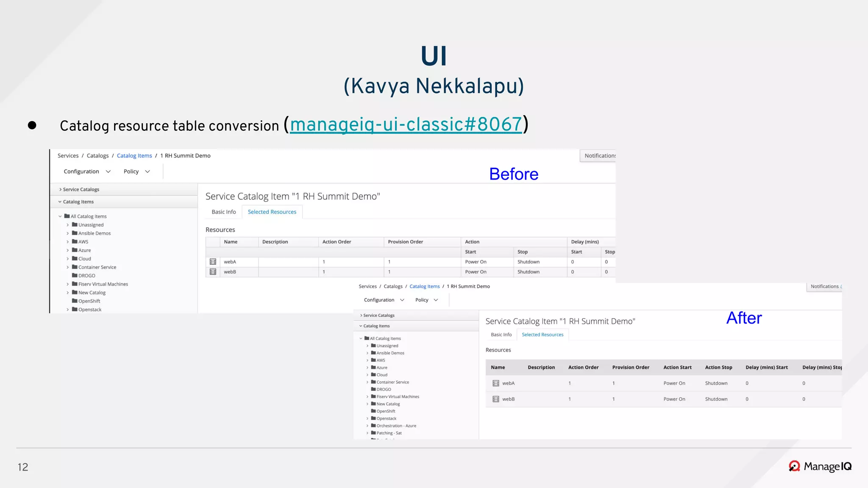Open the manageiq-ui-classic#8067 link
This screenshot has height=488, width=868.
(406, 125)
